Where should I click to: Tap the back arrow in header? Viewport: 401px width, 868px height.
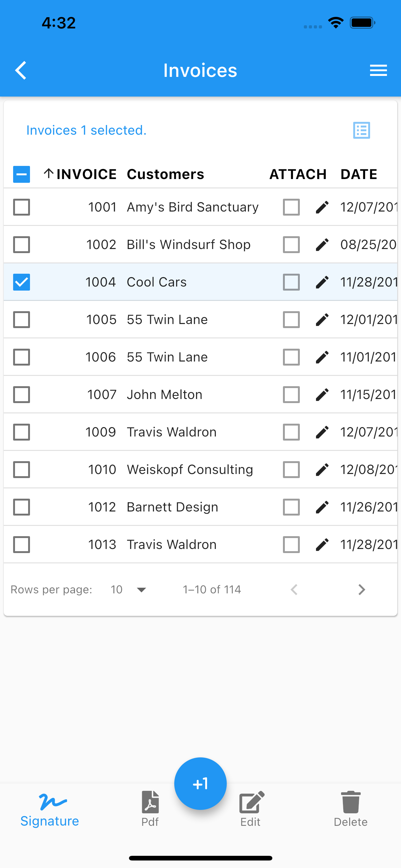[x=21, y=70]
